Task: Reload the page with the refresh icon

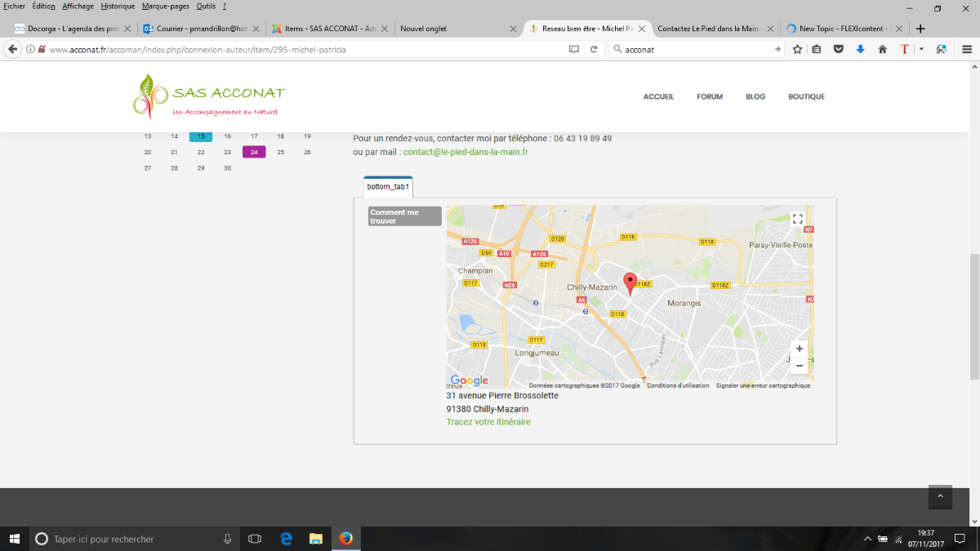Action: pos(594,49)
